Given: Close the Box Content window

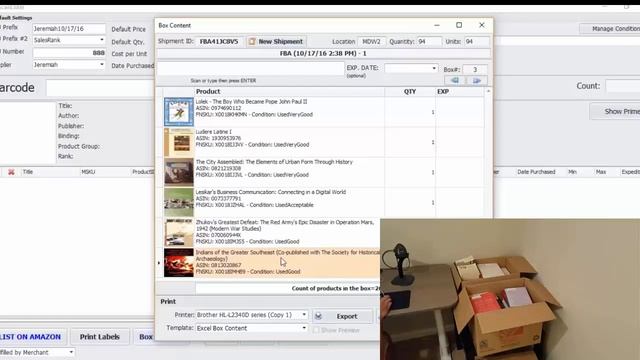Looking at the screenshot, I should (x=482, y=25).
